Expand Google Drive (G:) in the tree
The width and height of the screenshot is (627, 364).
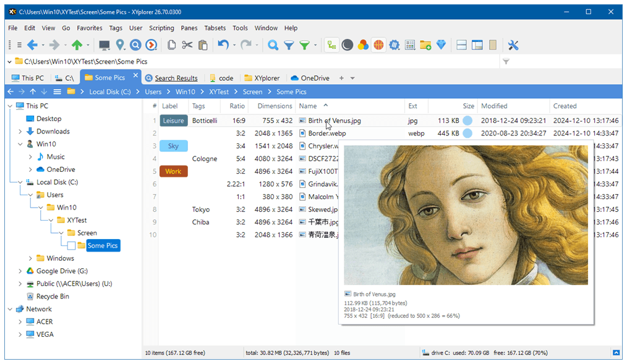click(19, 271)
